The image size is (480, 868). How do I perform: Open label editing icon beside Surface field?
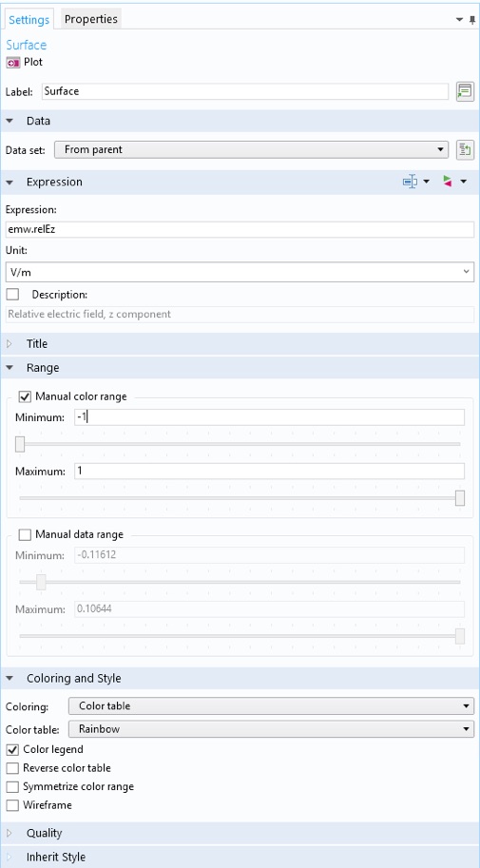click(465, 92)
